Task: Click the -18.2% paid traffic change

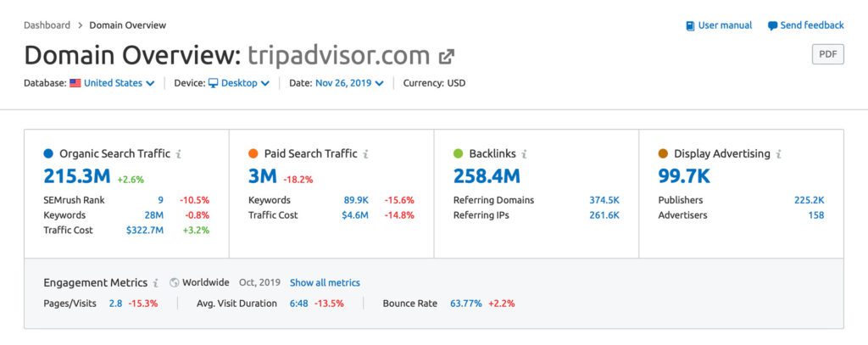Action: [298, 180]
